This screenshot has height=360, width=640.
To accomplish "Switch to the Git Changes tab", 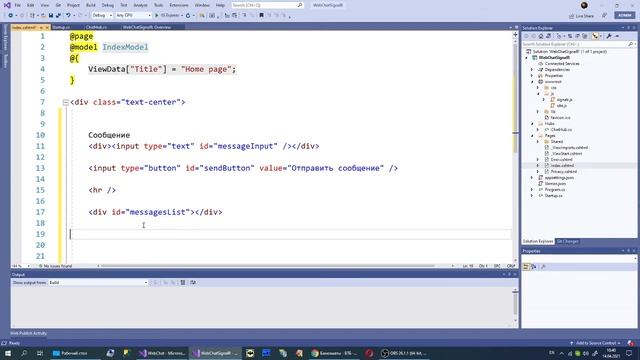I will [x=568, y=242].
